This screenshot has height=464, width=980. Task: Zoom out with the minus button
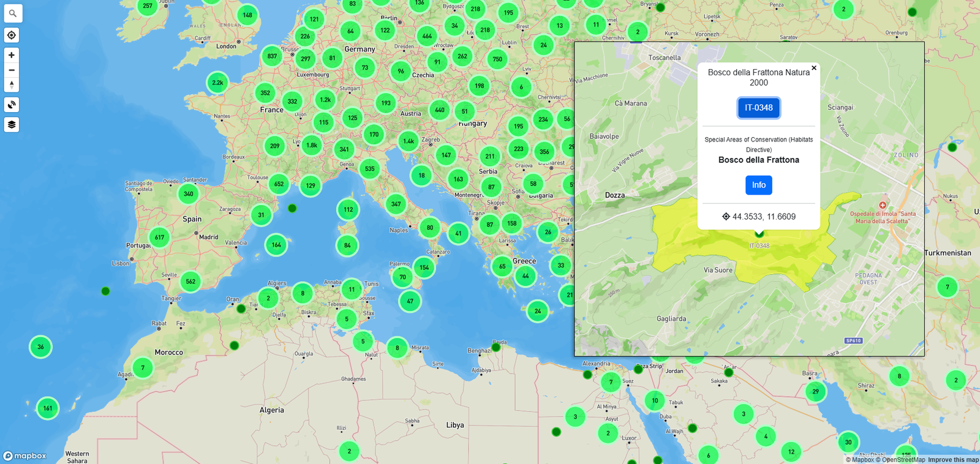tap(12, 70)
